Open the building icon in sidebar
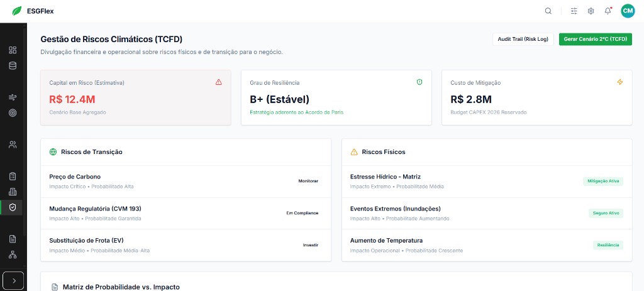644x291 pixels. [13, 192]
